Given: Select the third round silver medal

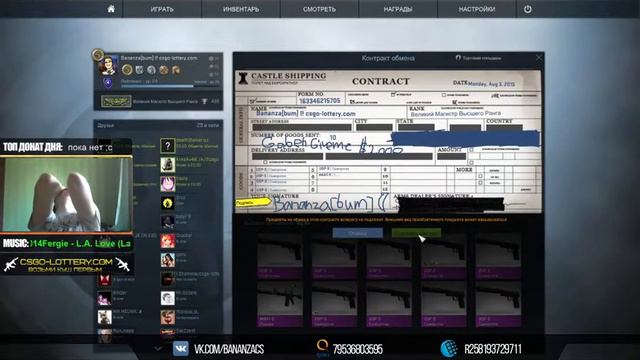Looking at the screenshot, I should [x=151, y=70].
